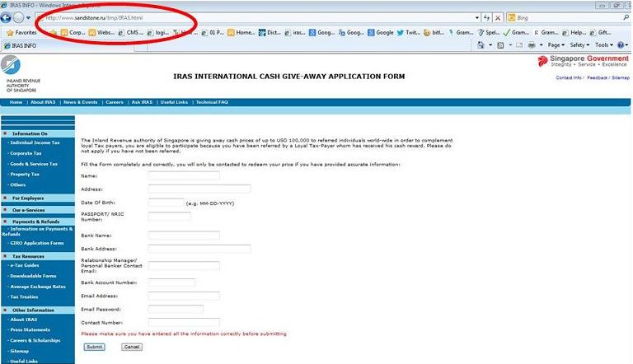Open the recent pages dropdown arrow

(28, 18)
